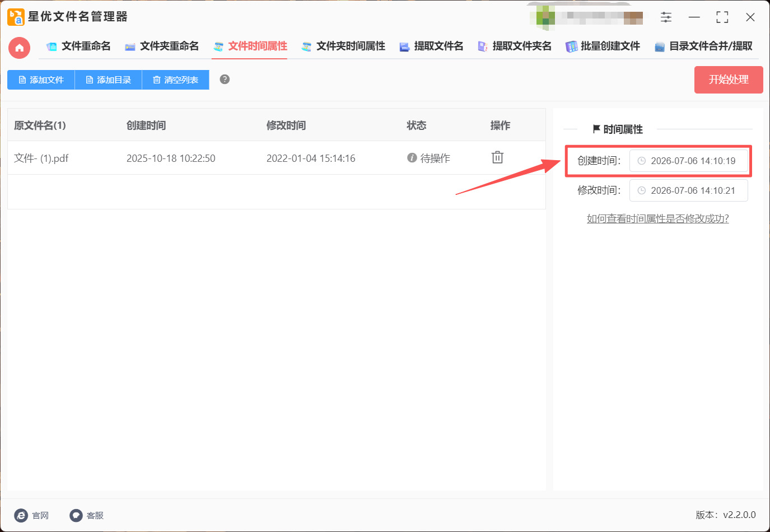The width and height of the screenshot is (770, 532).
Task: Click the 清空列表 button
Action: tap(175, 80)
